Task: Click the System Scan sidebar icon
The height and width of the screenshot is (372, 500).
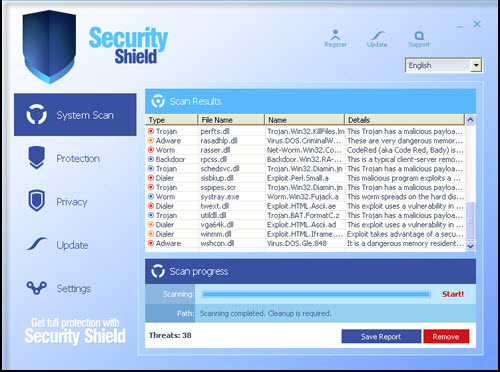Action: 36,114
